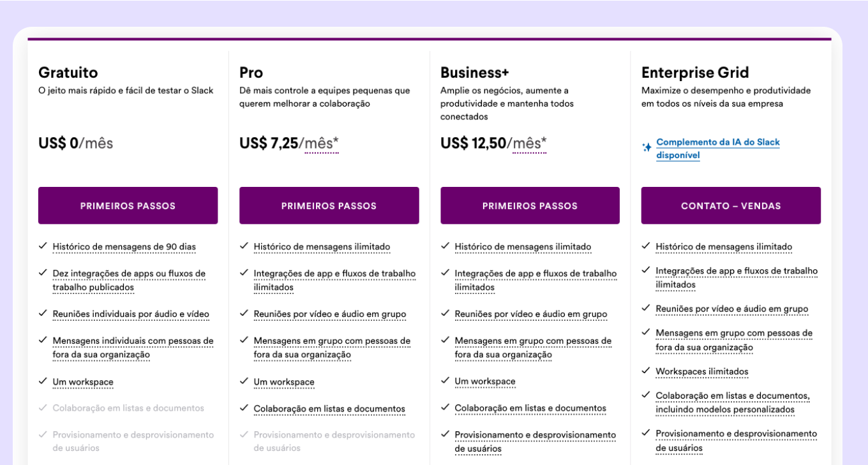868x465 pixels.
Task: Click the checkmark by Business+ 'Provisionamento e desprovisionamento'
Action: tap(445, 434)
